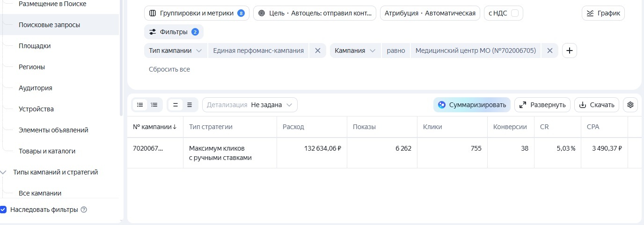Edit the Медицинский центр МО filter value
Image resolution: width=644 pixels, height=225 pixels.
(476, 51)
